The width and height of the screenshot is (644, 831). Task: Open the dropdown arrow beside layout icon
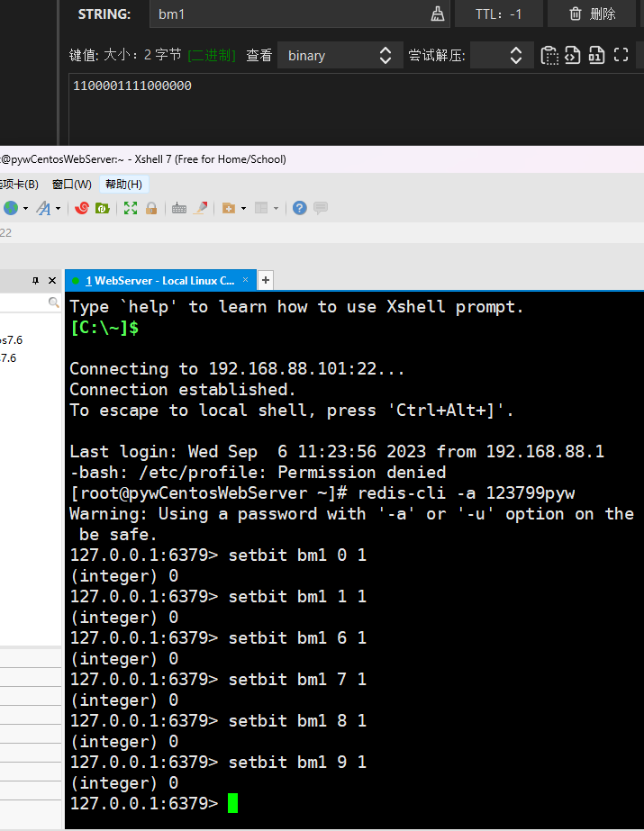(x=276, y=208)
